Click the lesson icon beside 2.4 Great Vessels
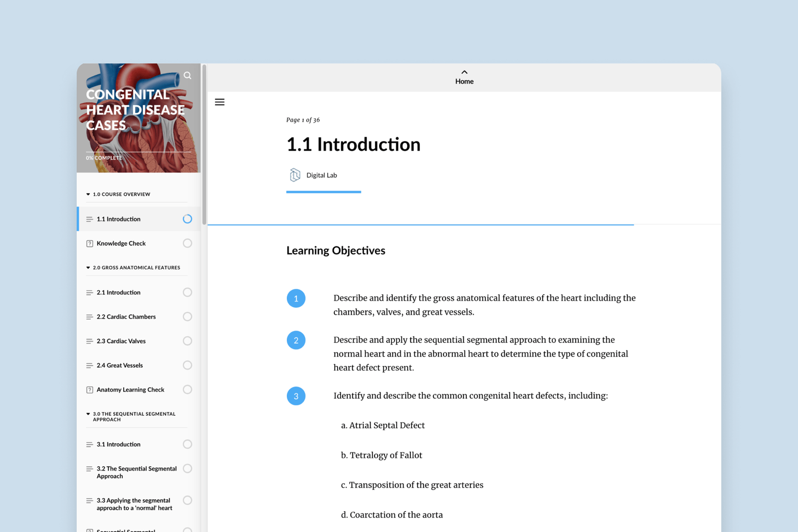The width and height of the screenshot is (798, 532). (90, 365)
